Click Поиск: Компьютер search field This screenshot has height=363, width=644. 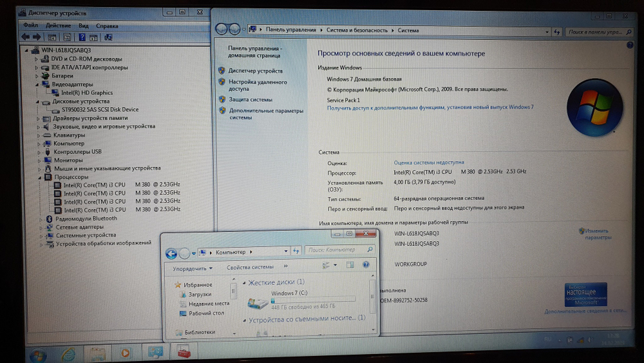click(x=339, y=250)
